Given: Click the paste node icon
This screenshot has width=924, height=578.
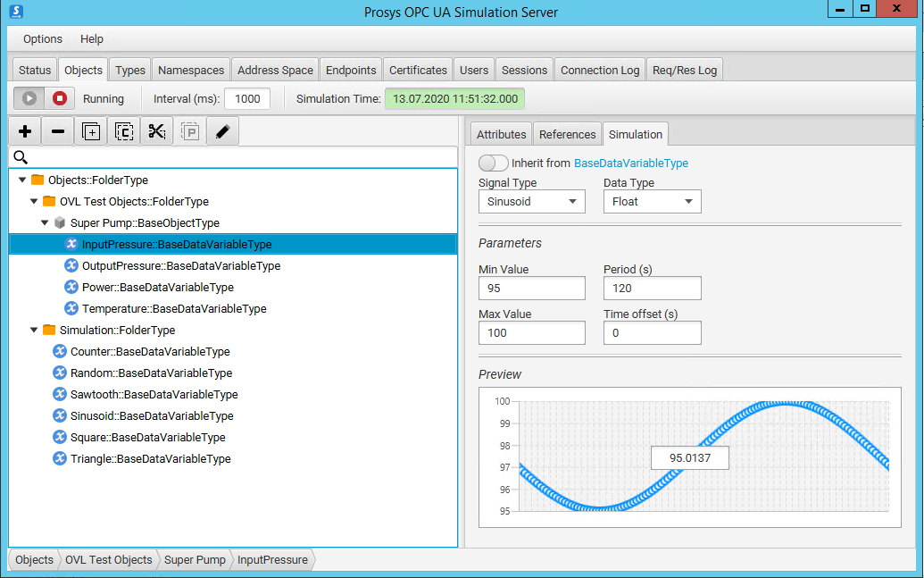Looking at the screenshot, I should tap(190, 131).
